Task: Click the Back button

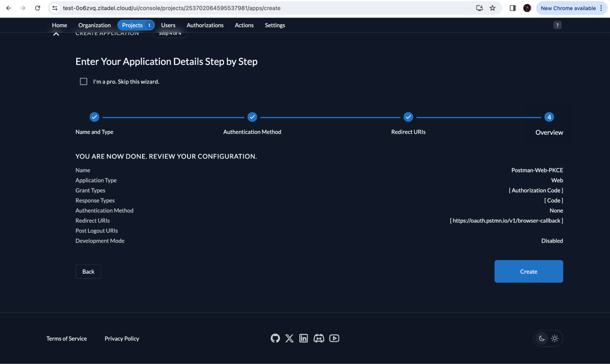Action: click(88, 271)
